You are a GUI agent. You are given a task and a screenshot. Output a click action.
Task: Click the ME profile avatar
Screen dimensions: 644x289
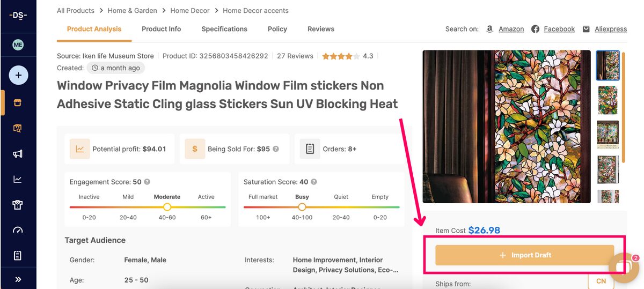18,46
